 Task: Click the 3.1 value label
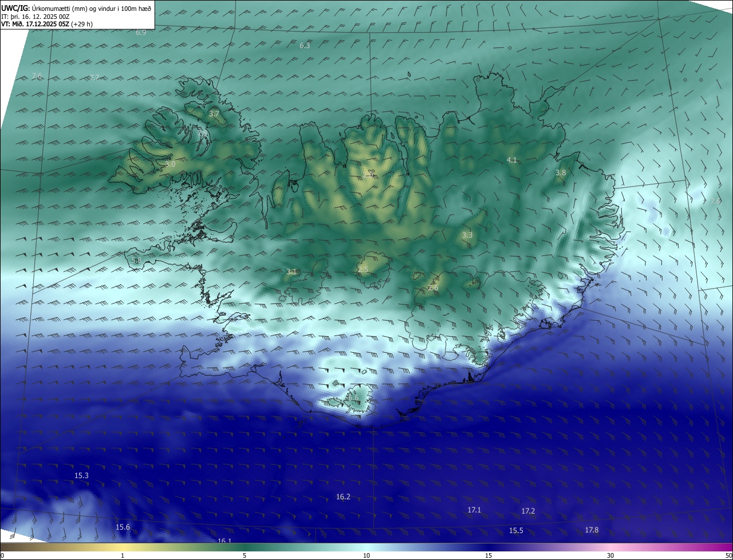click(x=291, y=272)
